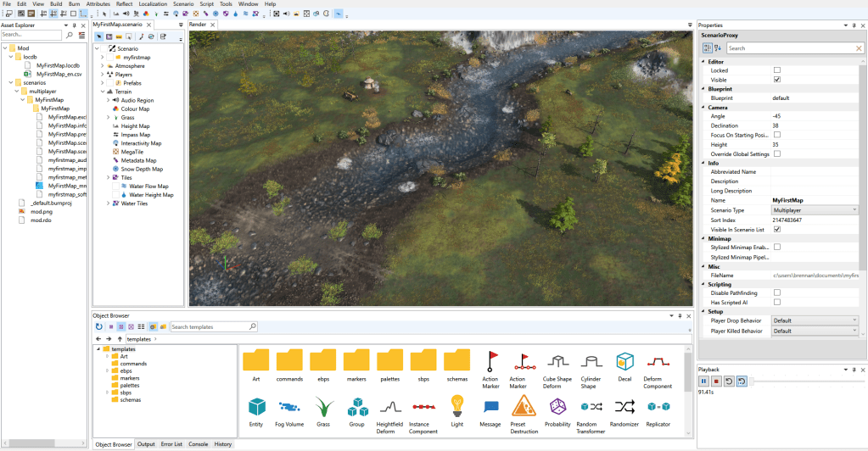Pause the scenario playback
868x451 pixels.
coord(704,381)
